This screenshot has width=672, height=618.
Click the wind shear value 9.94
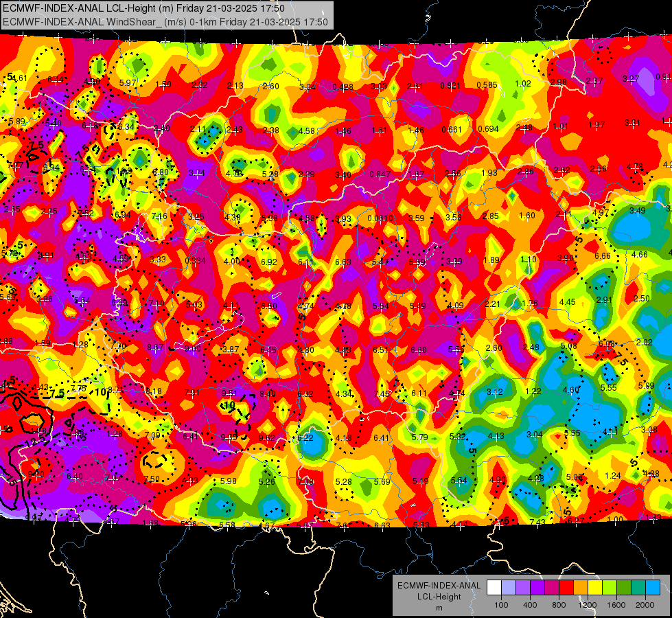tap(51, 168)
